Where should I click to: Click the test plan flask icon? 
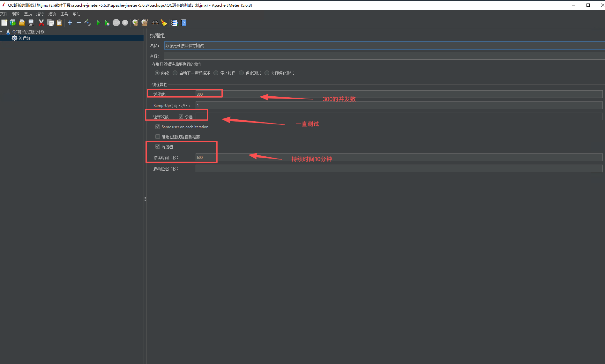pos(8,32)
